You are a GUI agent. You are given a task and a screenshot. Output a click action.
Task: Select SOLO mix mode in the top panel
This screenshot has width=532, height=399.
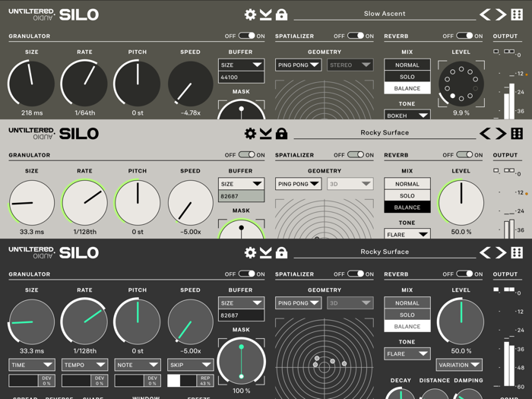[x=407, y=77]
